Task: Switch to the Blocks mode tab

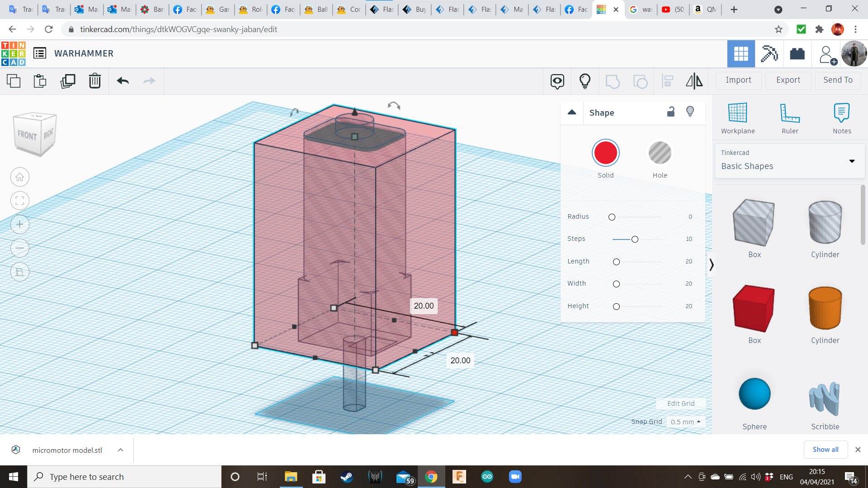Action: [769, 54]
